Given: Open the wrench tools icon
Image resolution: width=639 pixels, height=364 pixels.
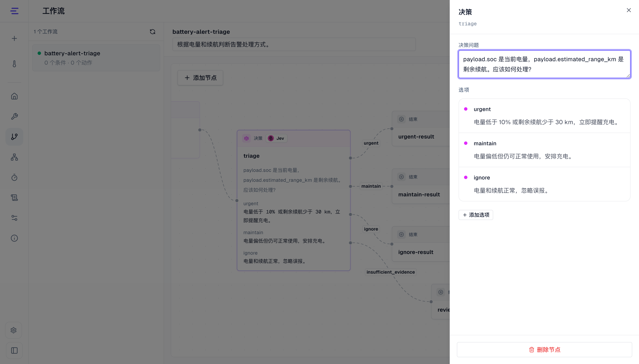Looking at the screenshot, I should click(x=14, y=117).
